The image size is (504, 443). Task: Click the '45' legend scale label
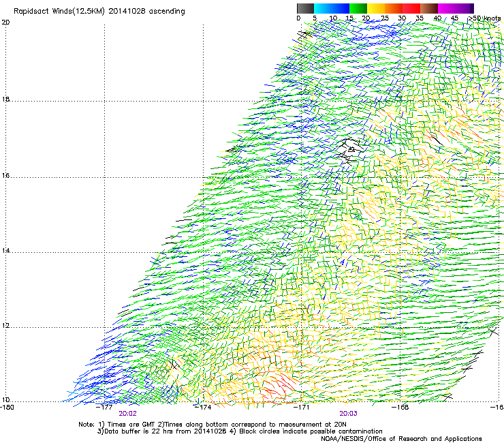pyautogui.click(x=454, y=18)
